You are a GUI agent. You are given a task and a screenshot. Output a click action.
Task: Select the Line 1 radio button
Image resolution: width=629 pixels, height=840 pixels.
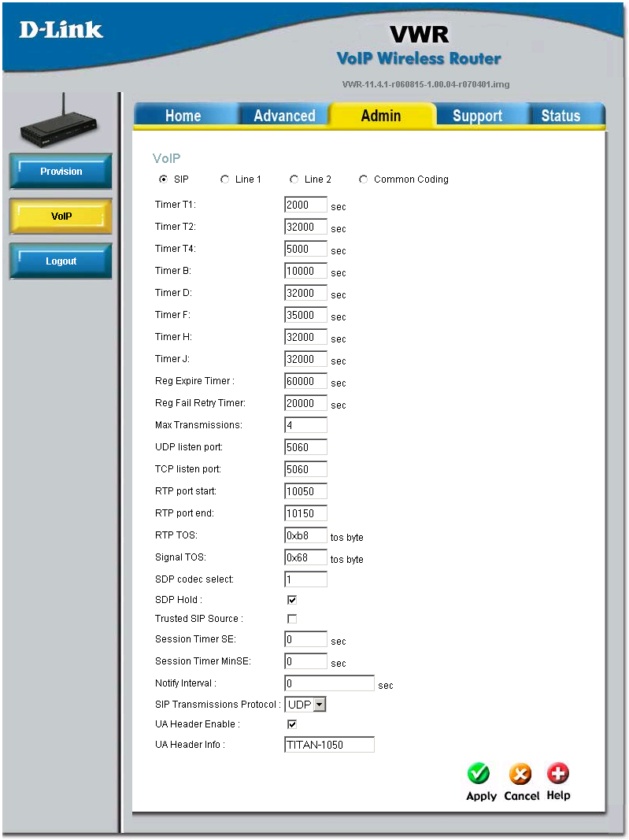pyautogui.click(x=224, y=179)
